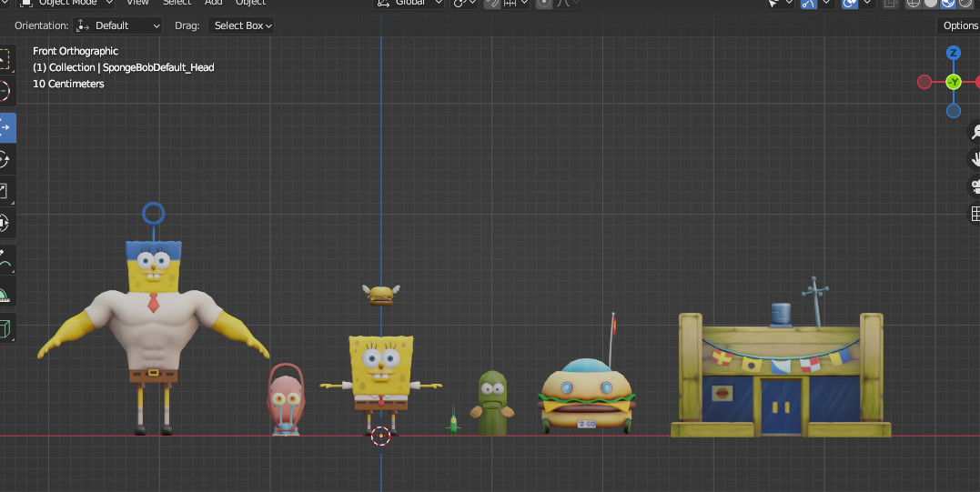The image size is (980, 492).
Task: Select the tiny green Plankton model
Action: point(454,421)
